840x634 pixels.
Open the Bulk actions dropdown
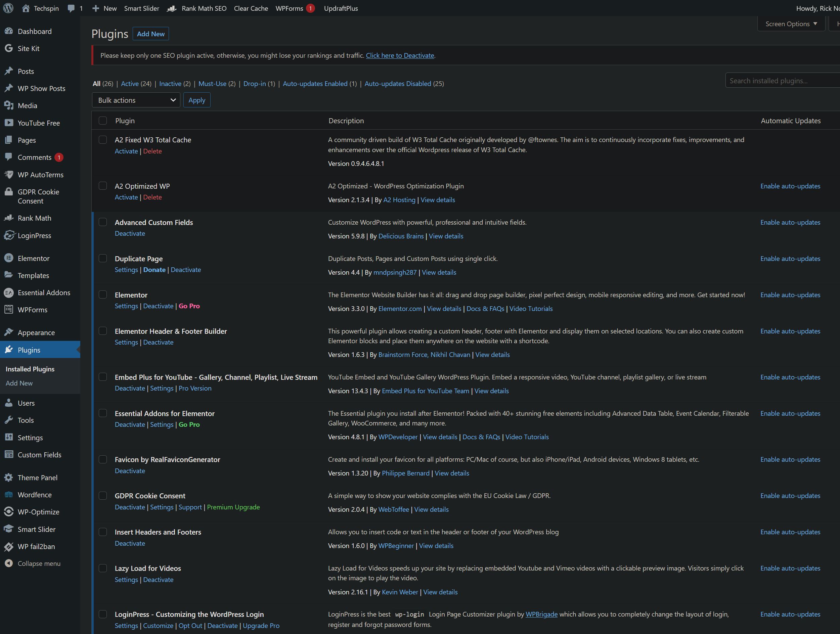[x=136, y=100]
